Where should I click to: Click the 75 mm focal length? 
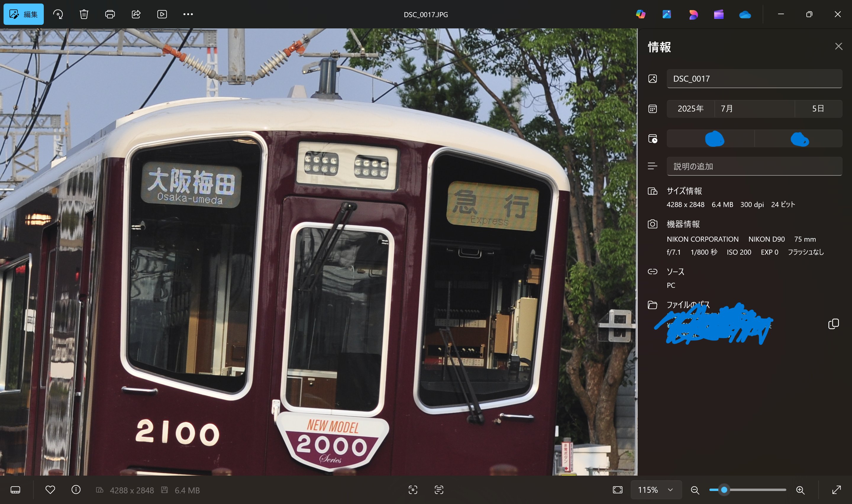click(805, 239)
